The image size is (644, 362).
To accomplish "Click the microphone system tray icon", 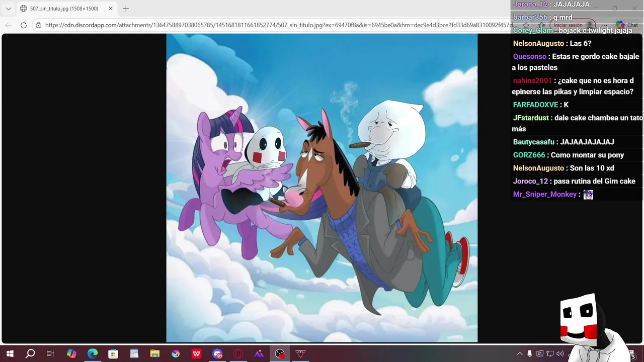I will click(530, 354).
